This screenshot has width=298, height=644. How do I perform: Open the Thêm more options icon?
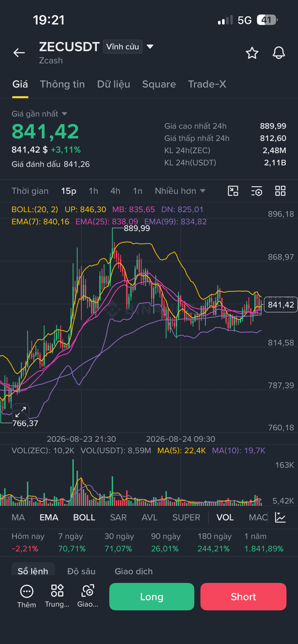point(27,591)
